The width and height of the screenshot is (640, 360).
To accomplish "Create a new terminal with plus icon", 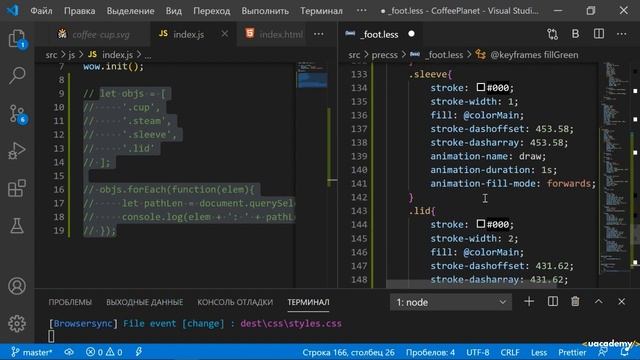I will (529, 302).
